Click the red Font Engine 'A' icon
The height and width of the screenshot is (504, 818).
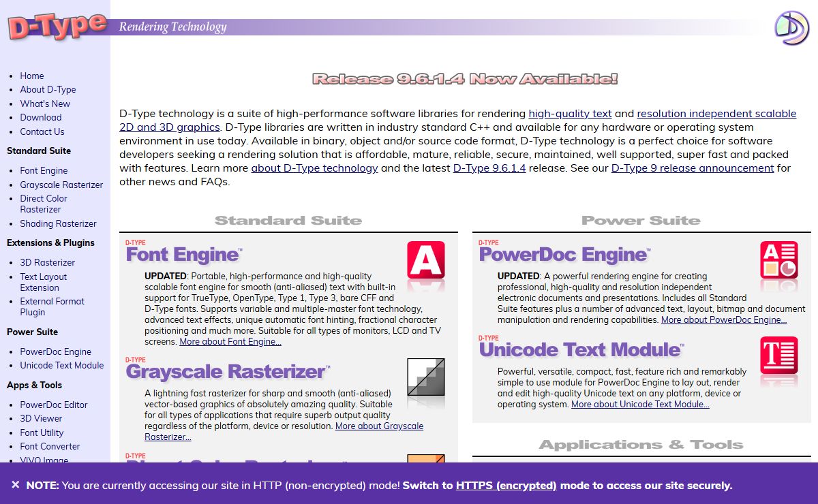(426, 261)
